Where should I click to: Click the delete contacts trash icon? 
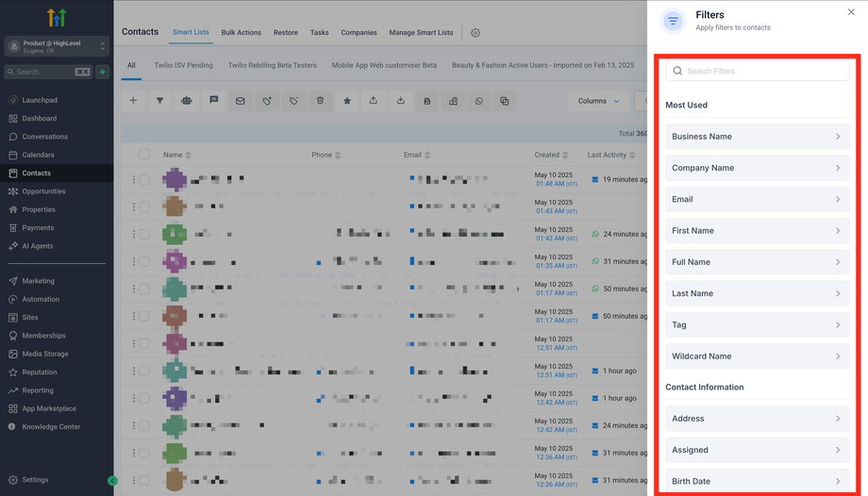(x=320, y=101)
